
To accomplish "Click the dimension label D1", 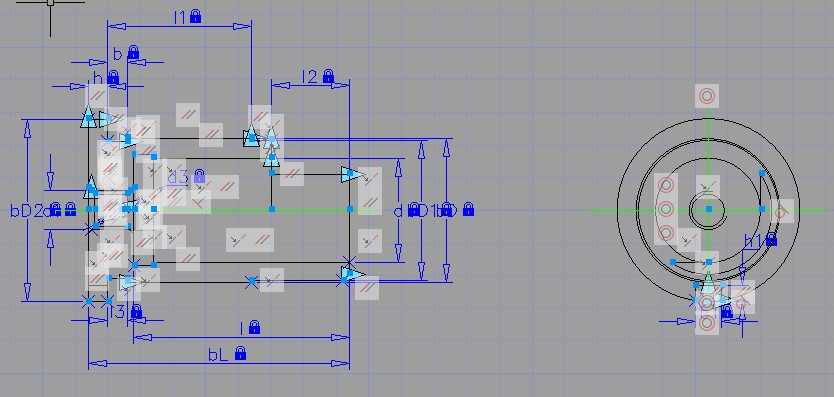I will [427, 211].
